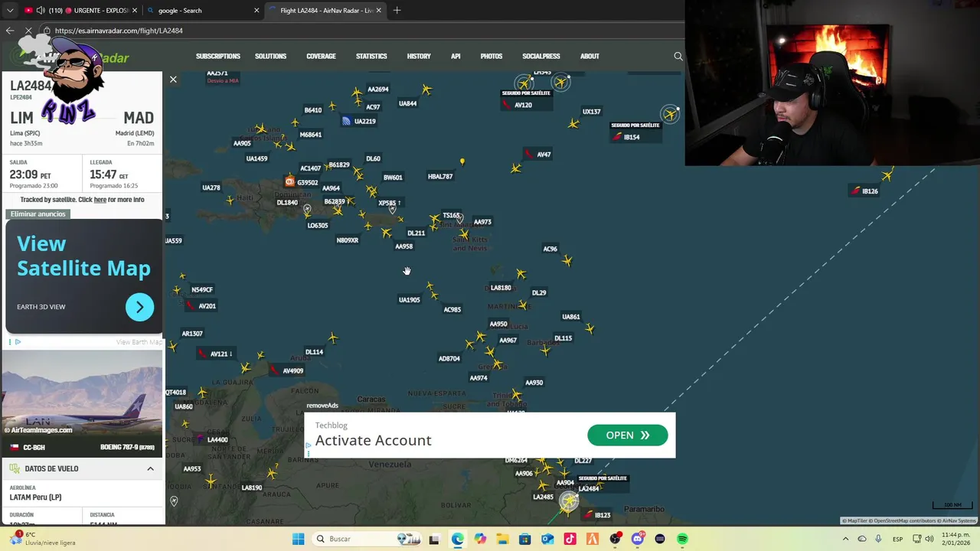This screenshot has width=980, height=551.
Task: Click the 'here' link for more info
Action: (x=100, y=200)
